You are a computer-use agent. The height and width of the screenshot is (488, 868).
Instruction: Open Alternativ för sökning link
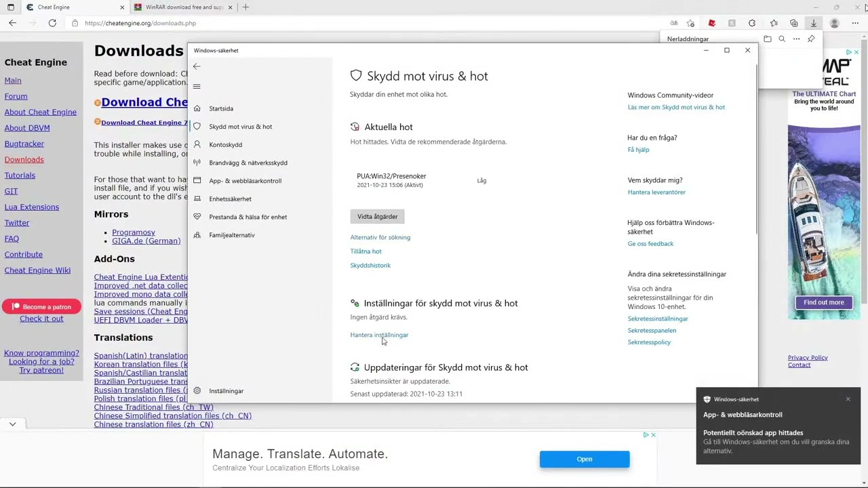[x=380, y=237]
